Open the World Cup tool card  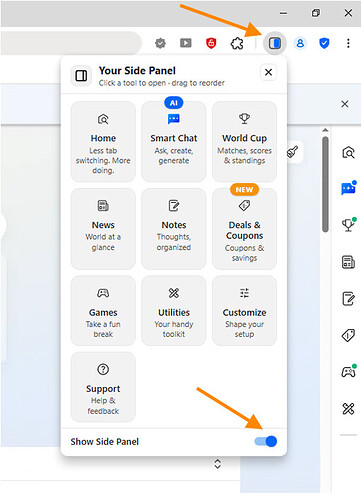pos(244,142)
